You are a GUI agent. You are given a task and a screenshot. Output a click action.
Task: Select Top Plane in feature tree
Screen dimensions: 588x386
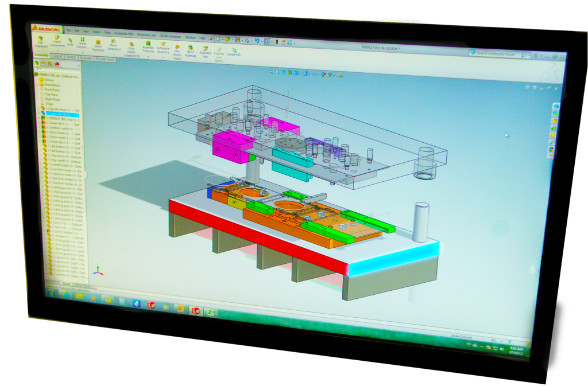pos(49,94)
